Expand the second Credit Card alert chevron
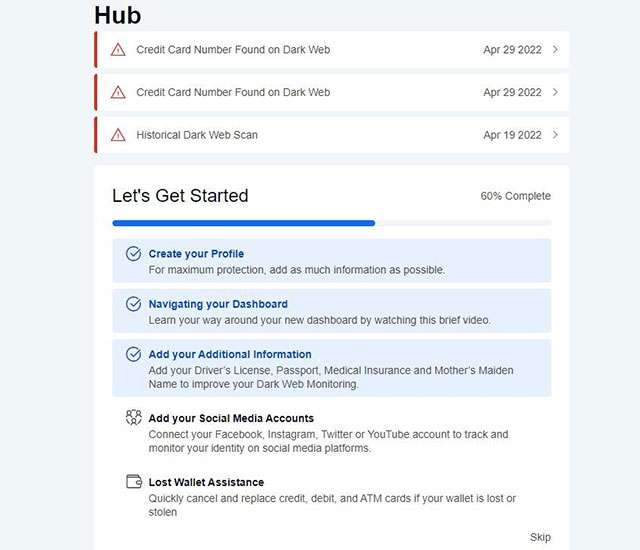 coord(555,93)
